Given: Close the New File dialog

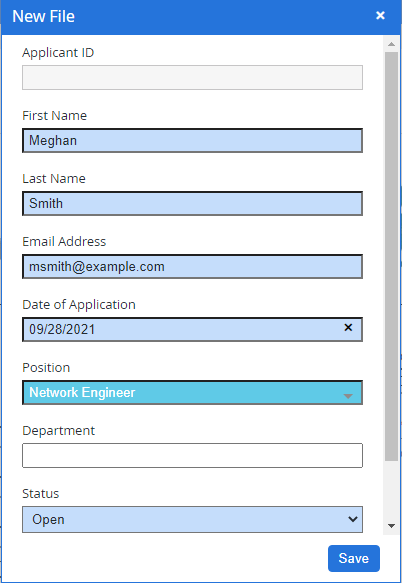Looking at the screenshot, I should coord(380,16).
